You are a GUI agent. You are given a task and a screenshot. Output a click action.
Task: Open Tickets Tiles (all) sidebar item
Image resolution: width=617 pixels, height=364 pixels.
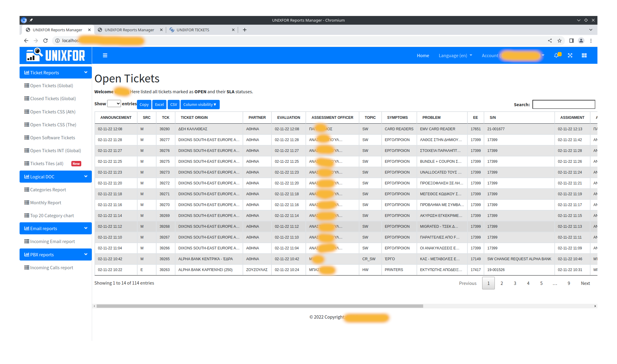pyautogui.click(x=47, y=164)
